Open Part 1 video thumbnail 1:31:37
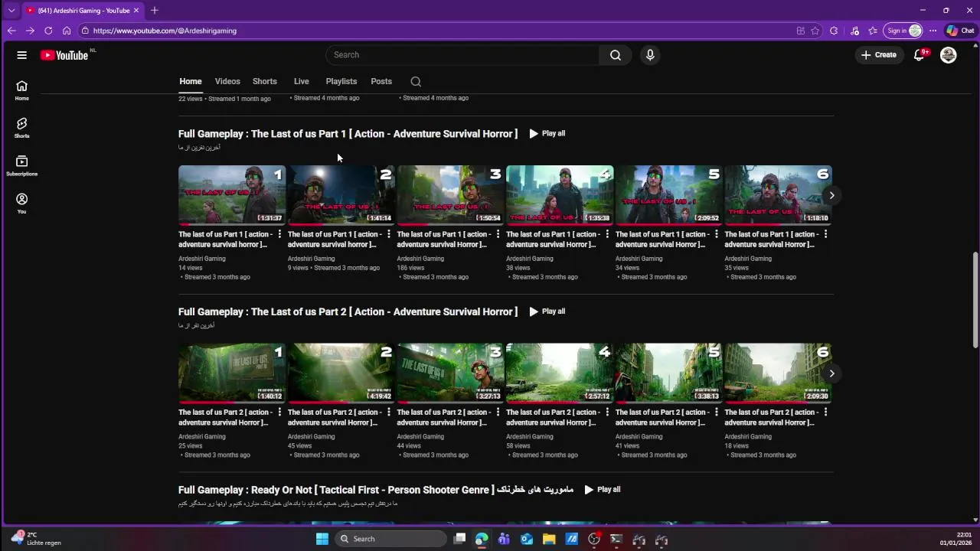 [232, 195]
